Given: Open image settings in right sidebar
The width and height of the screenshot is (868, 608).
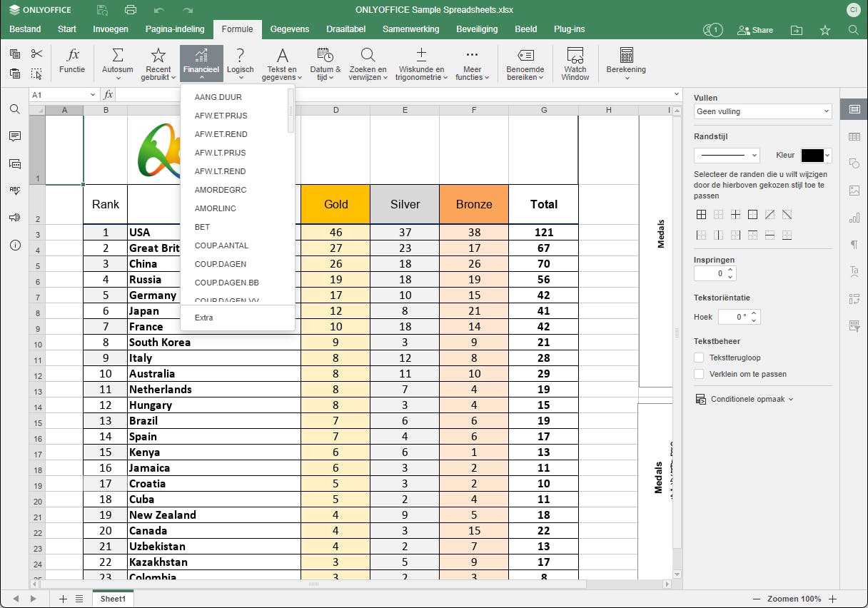Looking at the screenshot, I should pyautogui.click(x=854, y=191).
